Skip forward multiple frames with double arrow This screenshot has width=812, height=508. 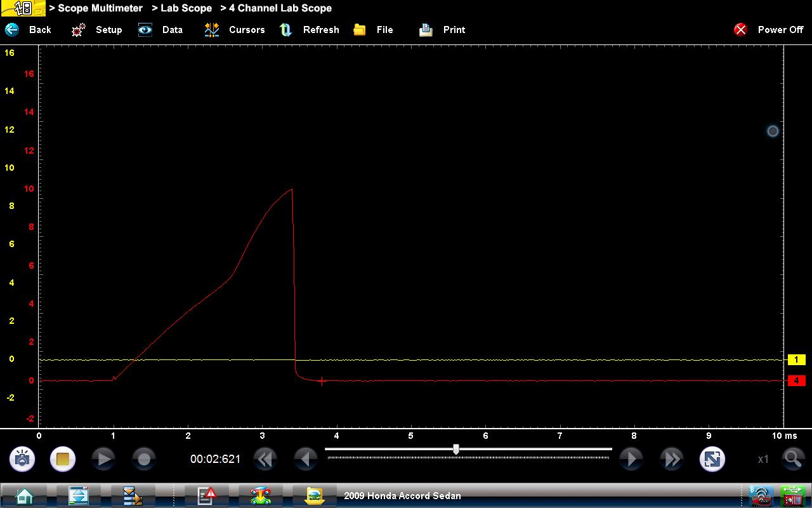672,459
